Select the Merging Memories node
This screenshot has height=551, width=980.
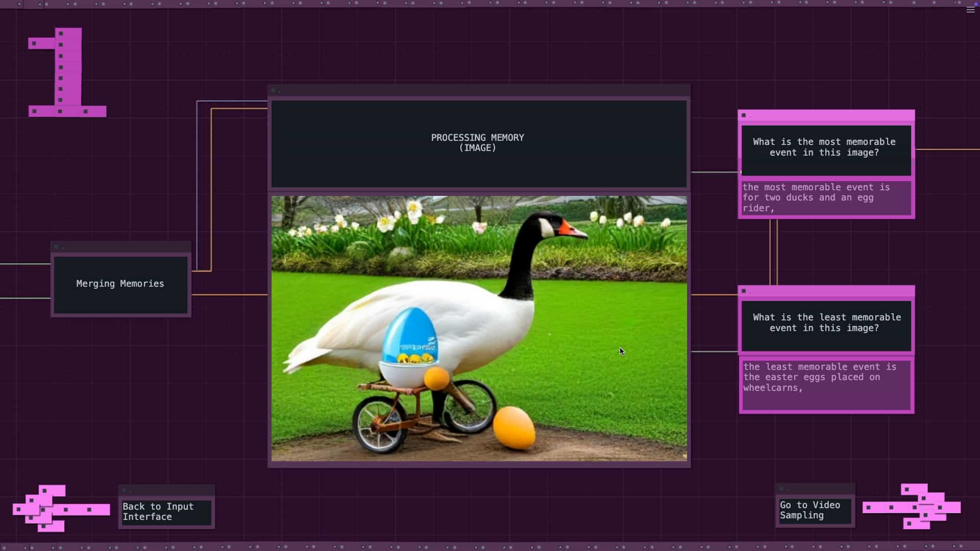coord(120,284)
